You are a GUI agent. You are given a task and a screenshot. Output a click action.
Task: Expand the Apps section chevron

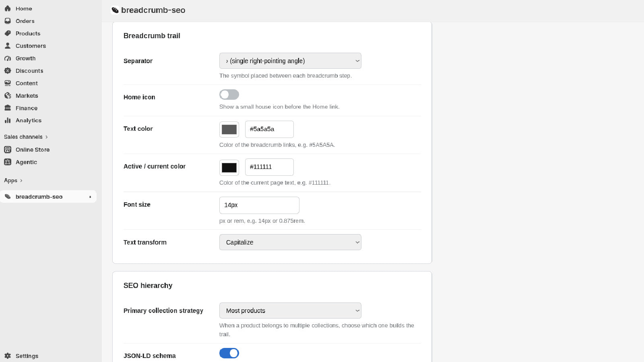(x=21, y=181)
